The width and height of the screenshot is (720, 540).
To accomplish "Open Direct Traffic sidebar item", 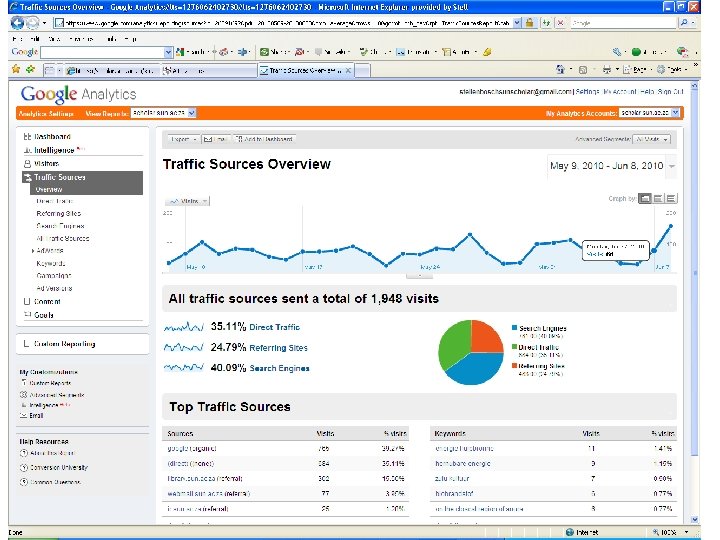I will point(55,201).
